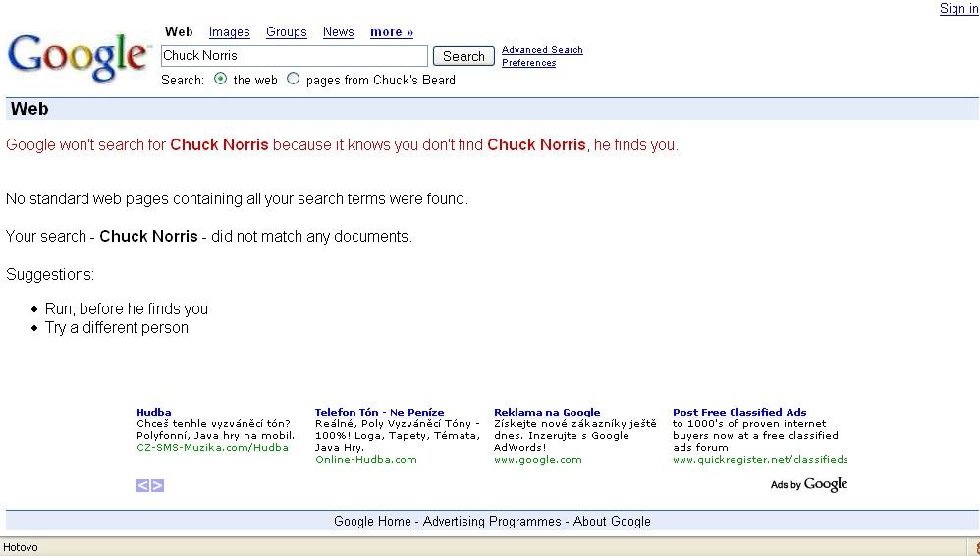Click the next ads arrow
This screenshot has height=556, width=980.
point(158,485)
